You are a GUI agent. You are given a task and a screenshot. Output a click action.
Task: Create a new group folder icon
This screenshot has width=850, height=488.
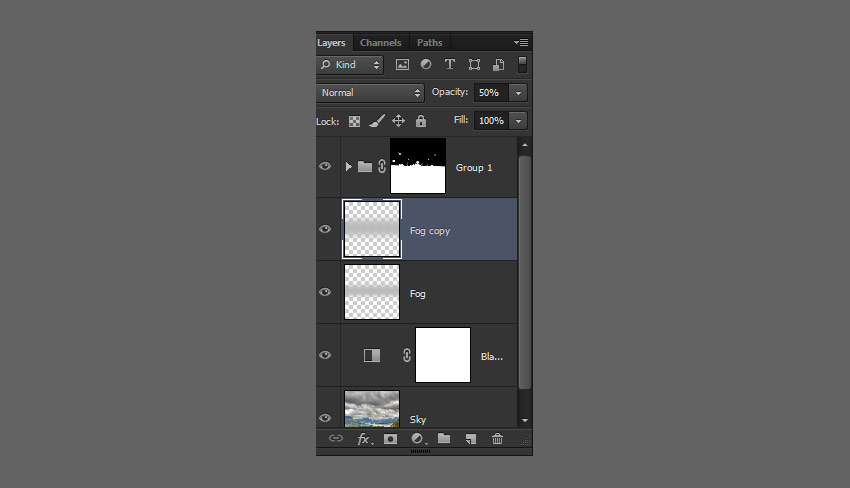click(444, 438)
